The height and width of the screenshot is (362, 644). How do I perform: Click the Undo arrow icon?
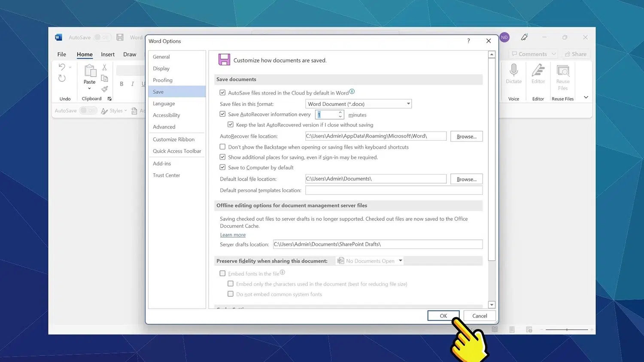62,67
